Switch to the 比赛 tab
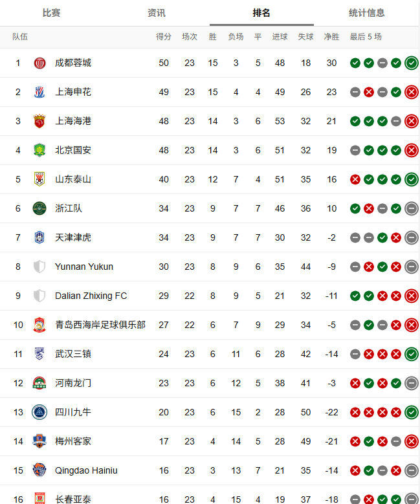This screenshot has height=504, width=420. click(x=52, y=13)
